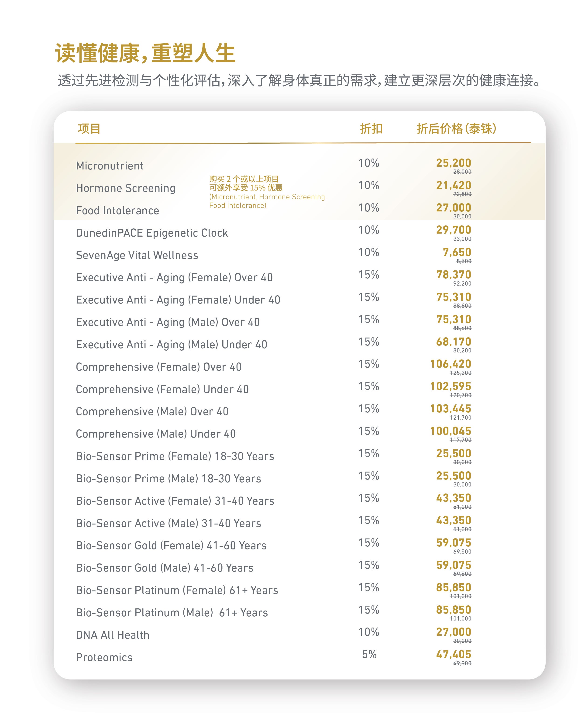Click the DNA All Health item
The image size is (578, 728).
[x=112, y=635]
